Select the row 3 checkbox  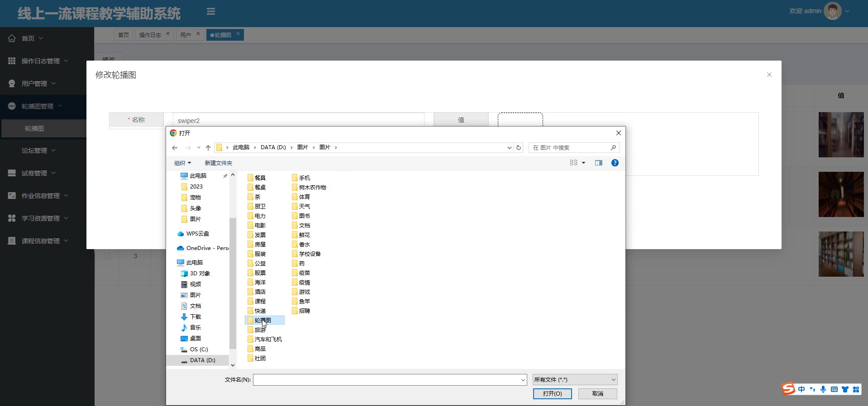[107, 256]
